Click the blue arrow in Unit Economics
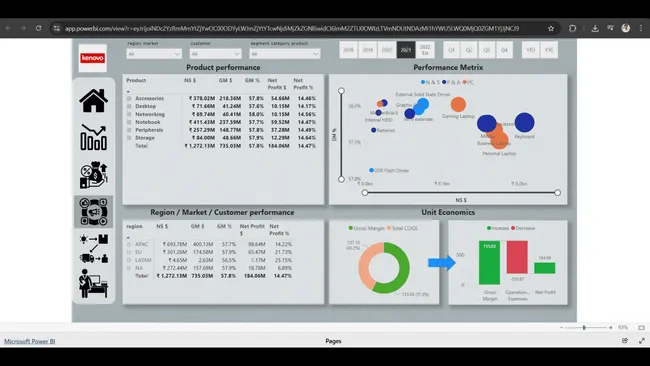Image resolution: width=650 pixels, height=366 pixels. tap(442, 262)
